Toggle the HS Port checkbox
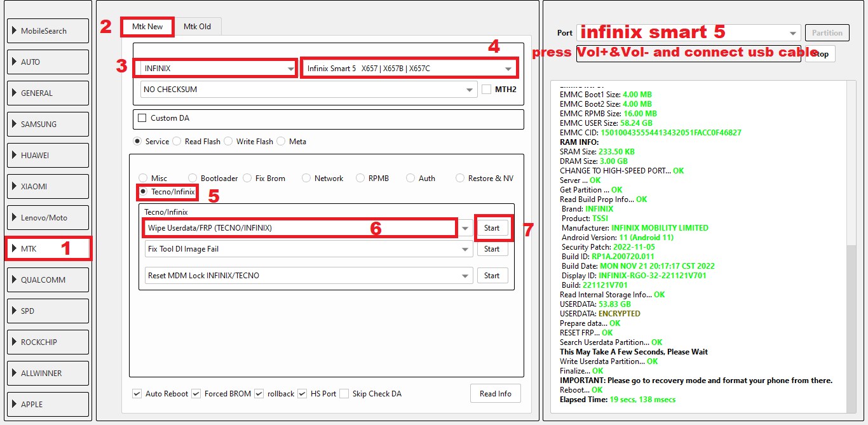This screenshot has width=868, height=425. (x=302, y=394)
